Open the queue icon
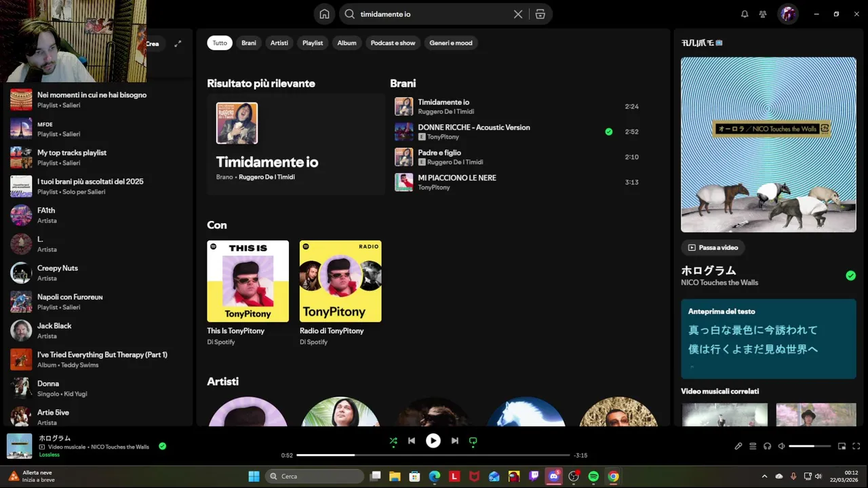This screenshot has height=488, width=868. click(x=753, y=446)
